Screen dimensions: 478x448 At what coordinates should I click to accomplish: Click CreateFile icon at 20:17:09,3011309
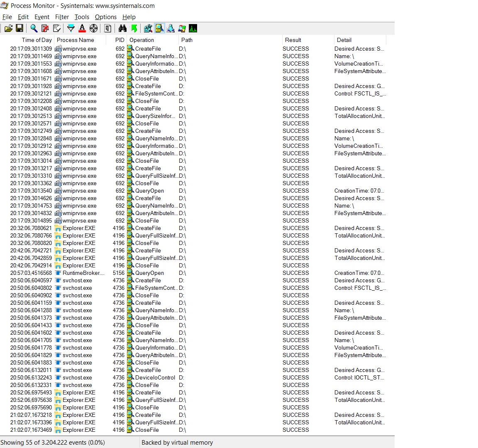coord(130,49)
